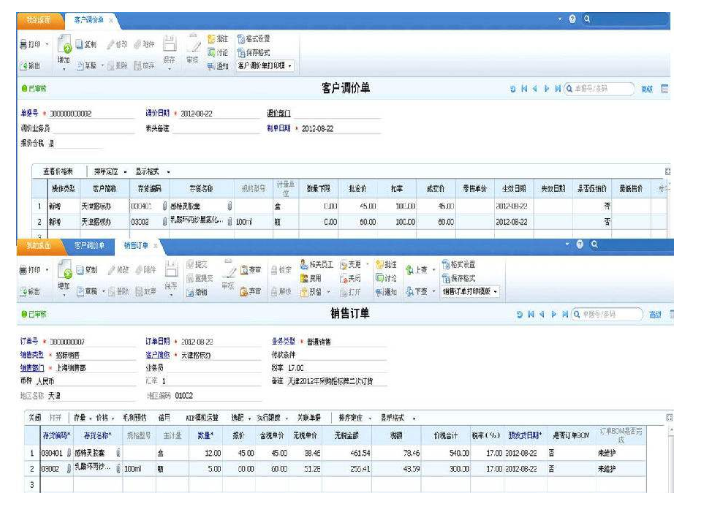This screenshot has width=702, height=506.
Task: Click the 高级 (Advanced) search link in 销售订单
Action: (655, 315)
